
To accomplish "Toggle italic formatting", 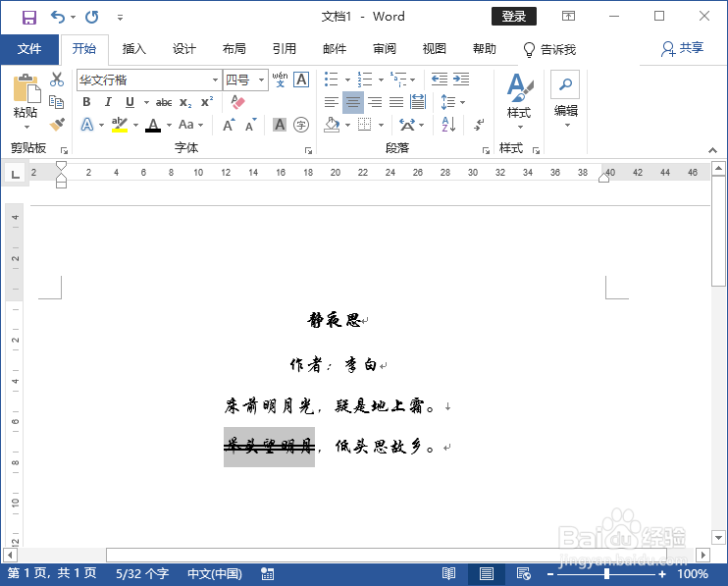I will (108, 102).
